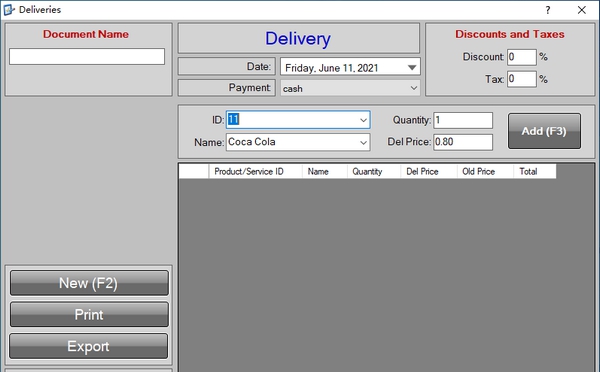Expand the ID combo box list
Viewport: 600px width, 372px height.
tap(363, 120)
